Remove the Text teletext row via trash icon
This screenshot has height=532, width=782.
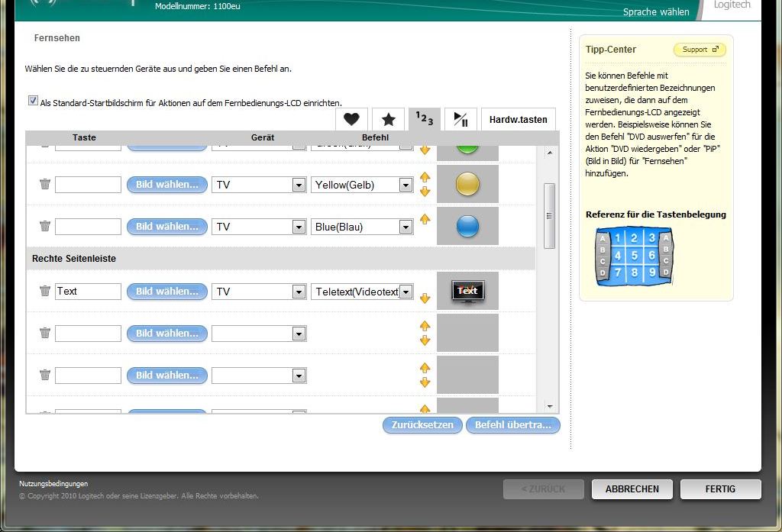[45, 291]
